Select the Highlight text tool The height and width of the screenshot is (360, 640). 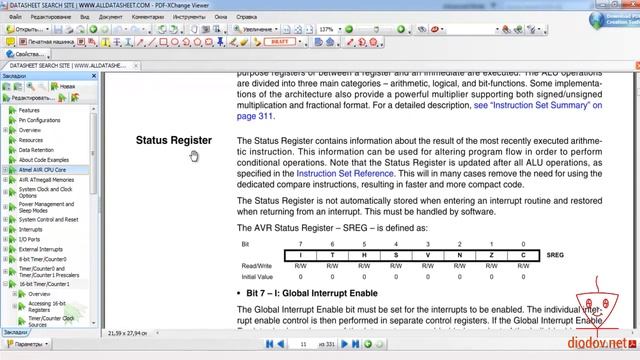point(106,42)
